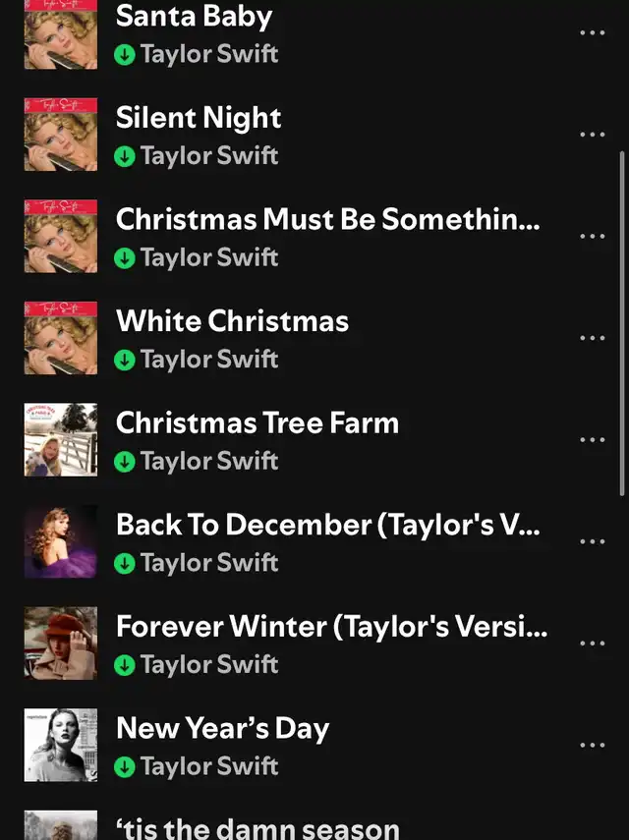629x840 pixels.
Task: Open more options for Santa Baby
Action: pyautogui.click(x=592, y=32)
